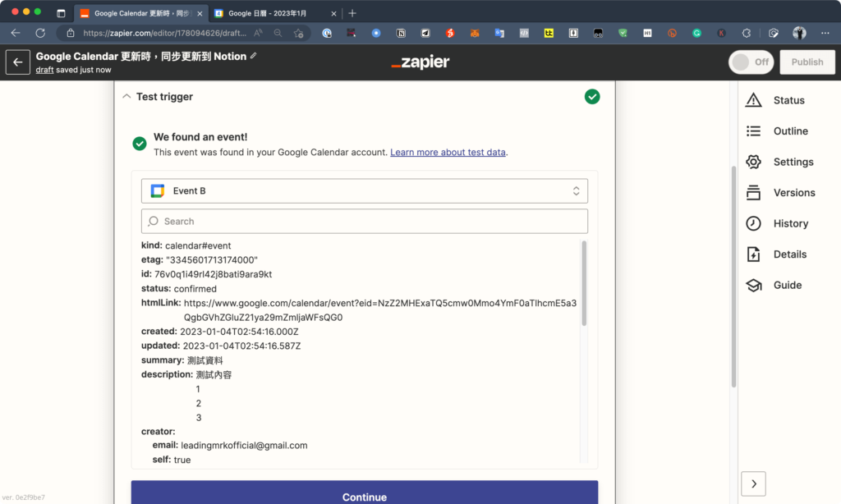Select the created 2023-01-04T02:54:16.000Z value
The height and width of the screenshot is (504, 841).
pos(239,332)
